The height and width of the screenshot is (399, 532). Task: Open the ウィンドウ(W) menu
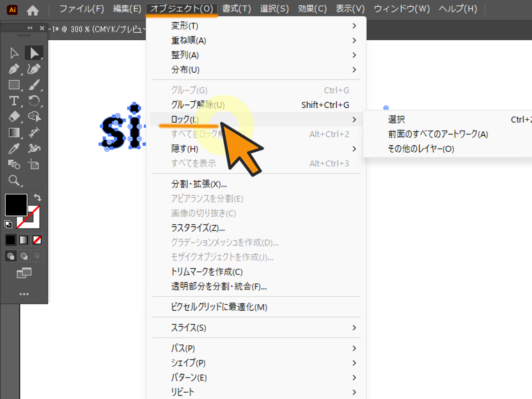[402, 9]
